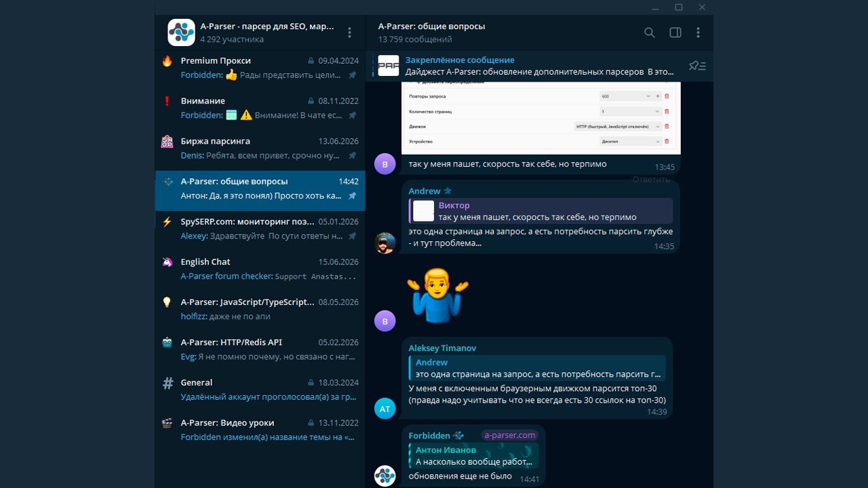Click the pin icon in Premium Прокси row

point(352,75)
